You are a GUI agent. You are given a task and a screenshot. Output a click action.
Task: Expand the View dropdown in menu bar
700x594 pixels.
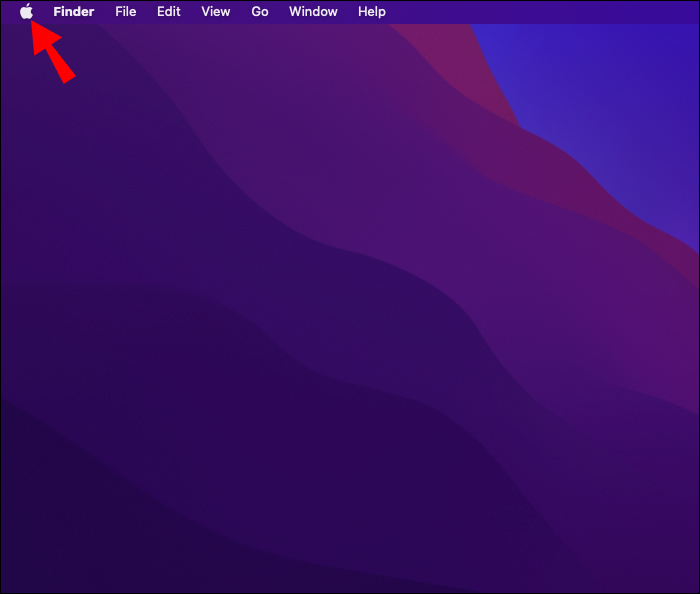click(216, 12)
